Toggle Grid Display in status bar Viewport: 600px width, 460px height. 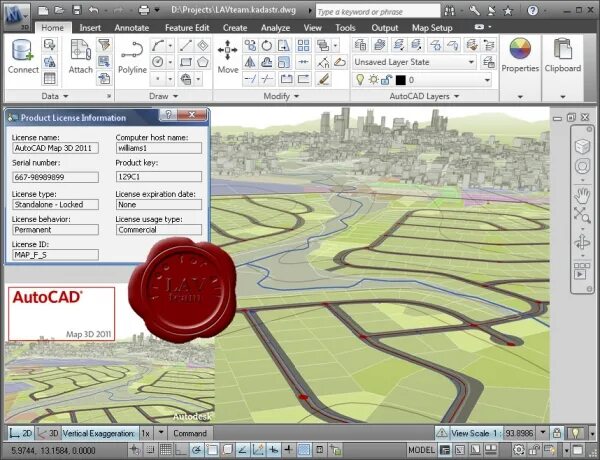[166, 449]
